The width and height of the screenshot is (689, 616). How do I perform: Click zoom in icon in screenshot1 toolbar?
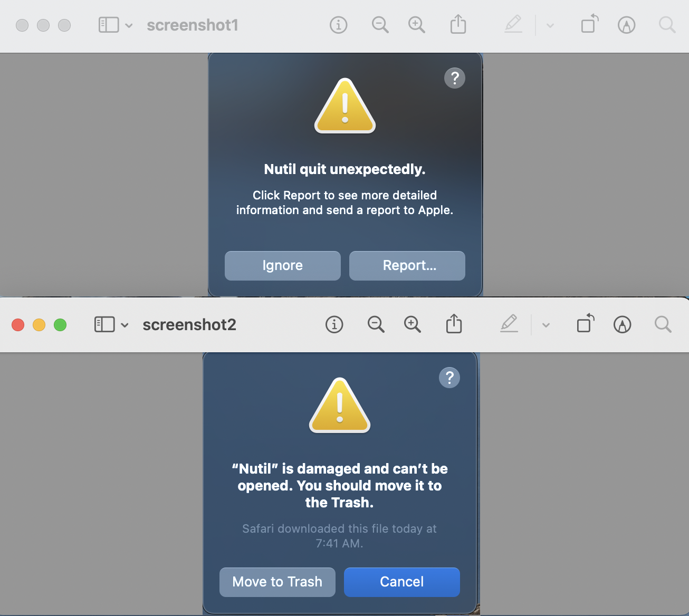tap(416, 25)
